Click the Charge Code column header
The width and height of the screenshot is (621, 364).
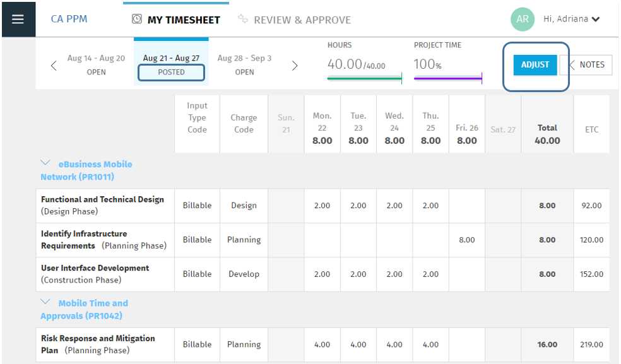244,124
